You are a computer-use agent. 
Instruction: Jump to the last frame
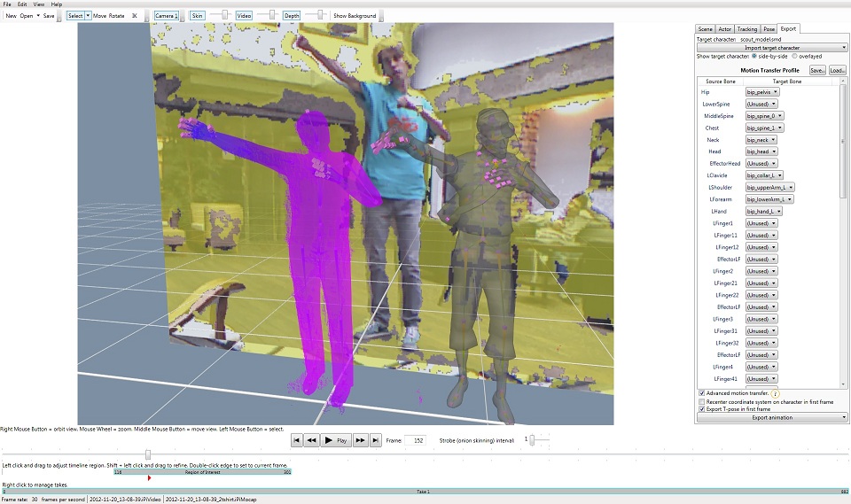coord(375,440)
